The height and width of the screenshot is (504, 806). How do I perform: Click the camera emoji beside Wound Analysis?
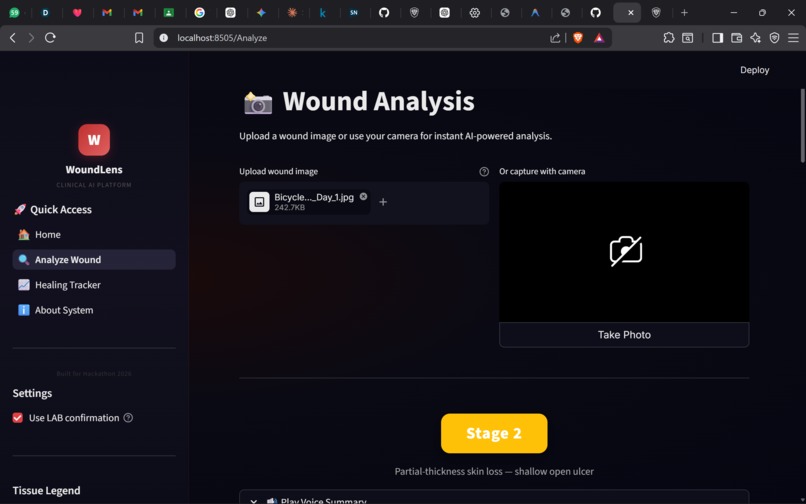click(258, 102)
